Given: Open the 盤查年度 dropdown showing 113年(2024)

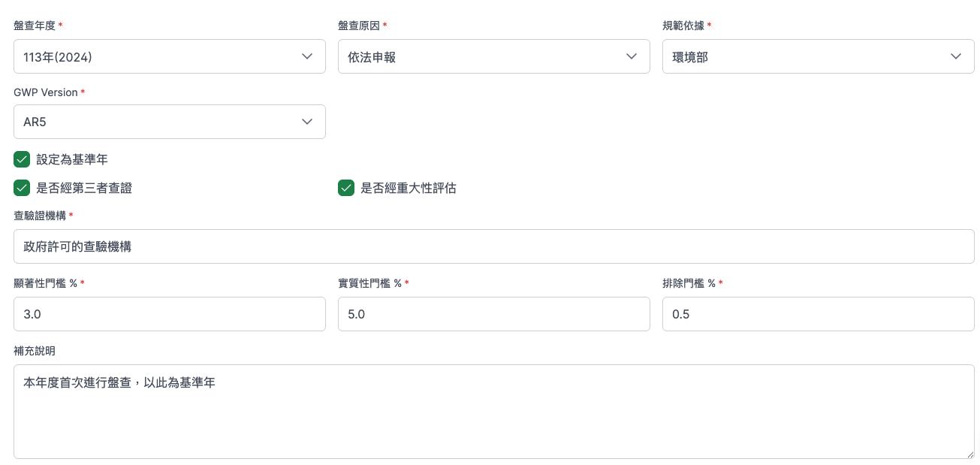Looking at the screenshot, I should [x=170, y=56].
